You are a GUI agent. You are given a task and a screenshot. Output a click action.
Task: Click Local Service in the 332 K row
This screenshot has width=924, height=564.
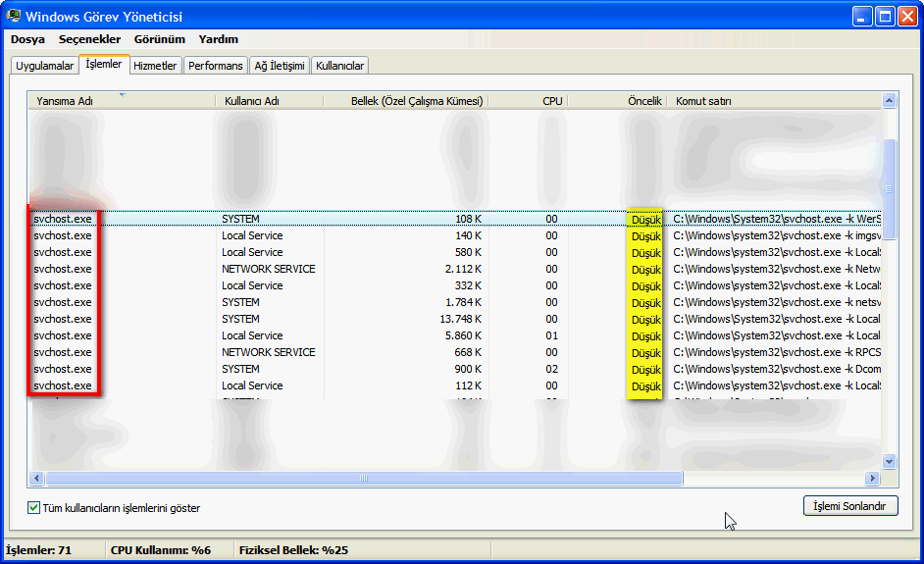pos(252,285)
